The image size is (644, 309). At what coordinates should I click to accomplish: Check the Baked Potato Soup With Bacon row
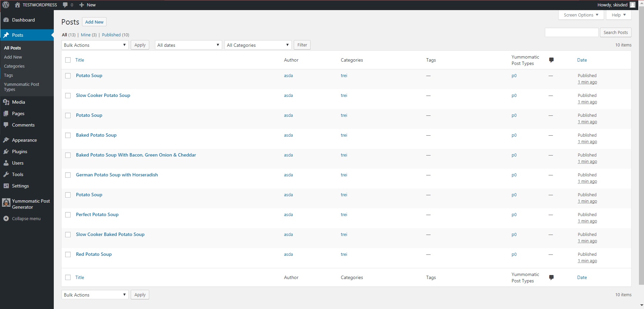(68, 155)
